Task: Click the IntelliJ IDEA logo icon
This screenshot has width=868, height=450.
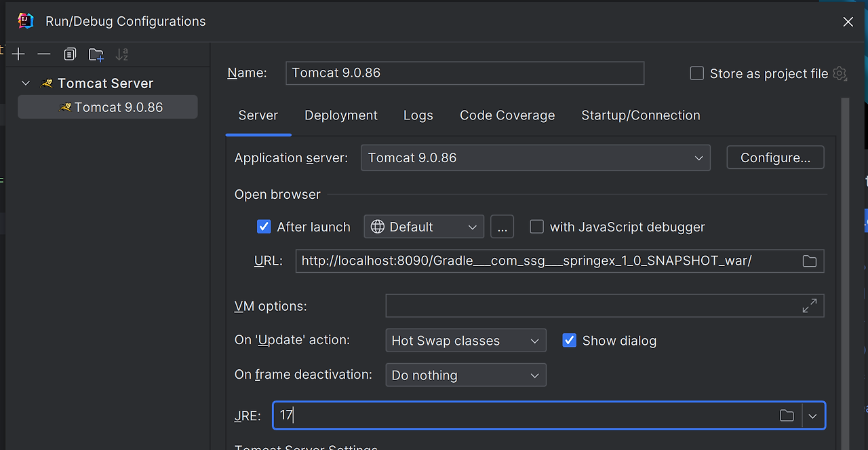Action: tap(26, 21)
